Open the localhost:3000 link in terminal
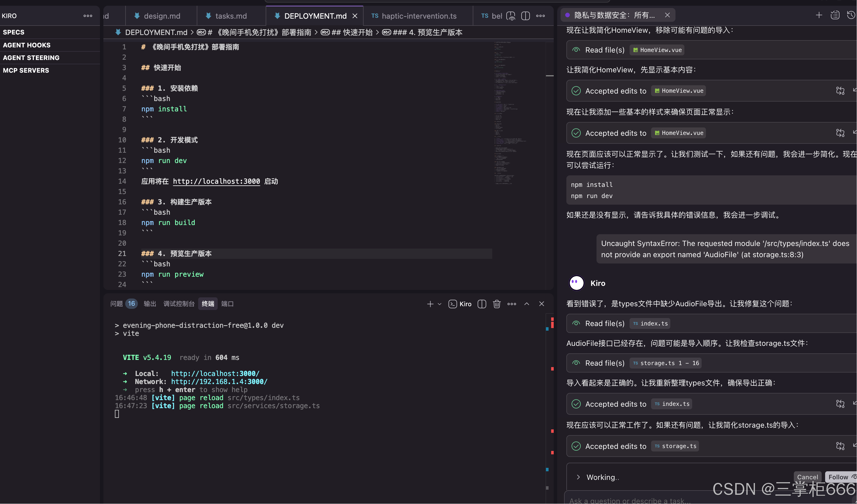 coord(215,373)
